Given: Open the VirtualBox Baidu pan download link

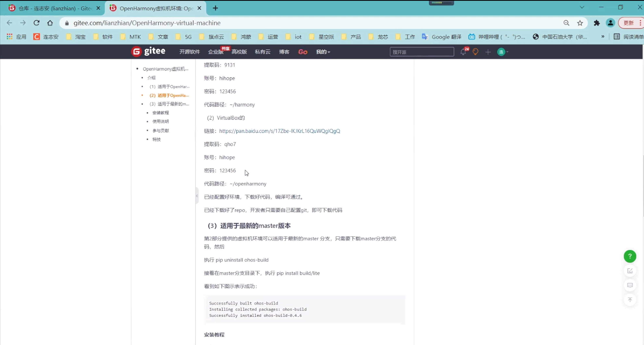Looking at the screenshot, I should tap(279, 131).
